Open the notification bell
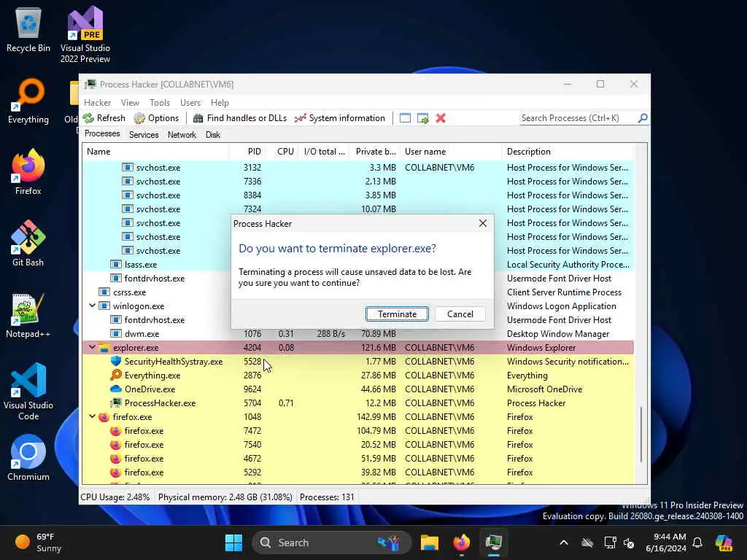747x560 pixels. (697, 542)
